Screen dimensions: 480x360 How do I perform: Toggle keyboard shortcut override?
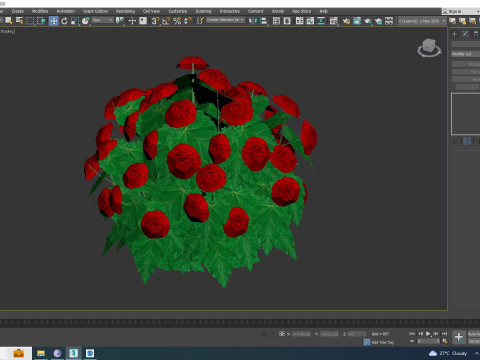coord(143,21)
